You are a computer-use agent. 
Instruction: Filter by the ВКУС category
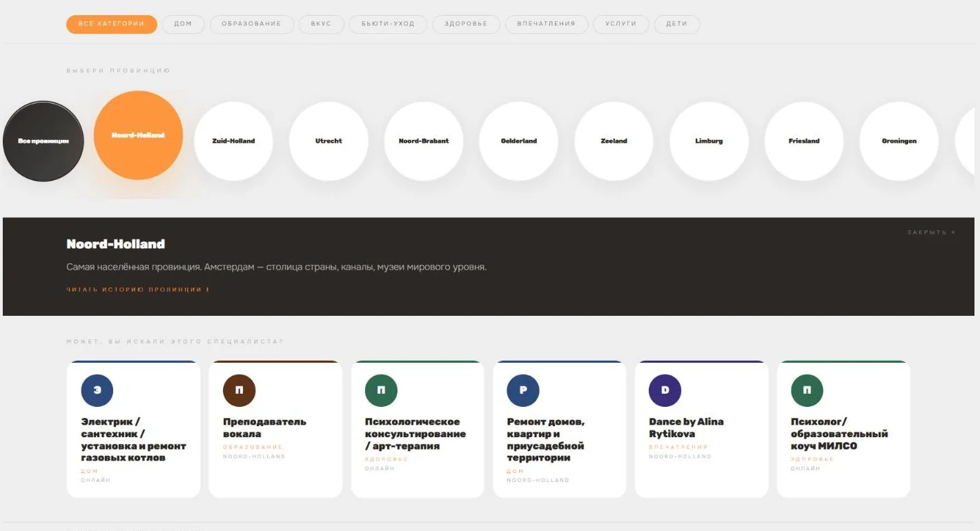point(322,24)
